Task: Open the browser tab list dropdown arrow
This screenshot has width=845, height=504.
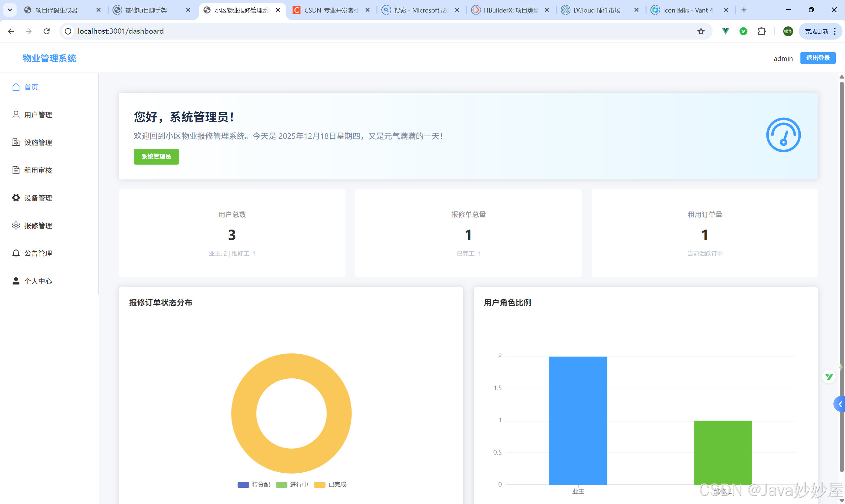Action: [x=10, y=10]
